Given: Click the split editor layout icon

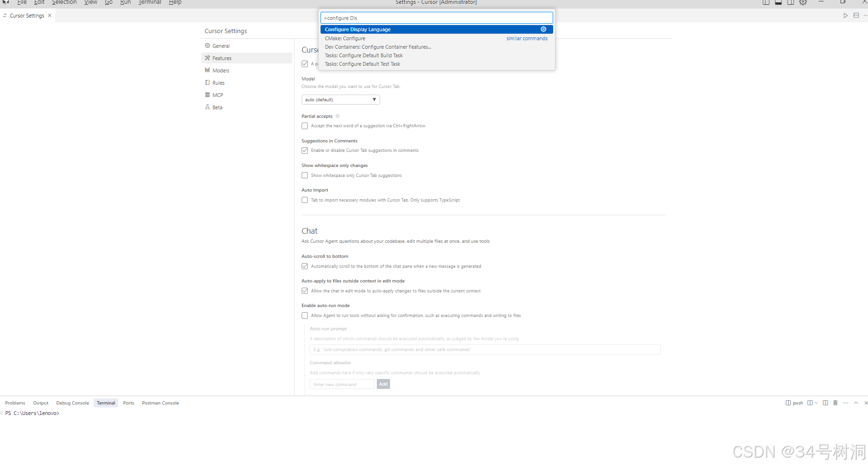Looking at the screenshot, I should click(856, 16).
